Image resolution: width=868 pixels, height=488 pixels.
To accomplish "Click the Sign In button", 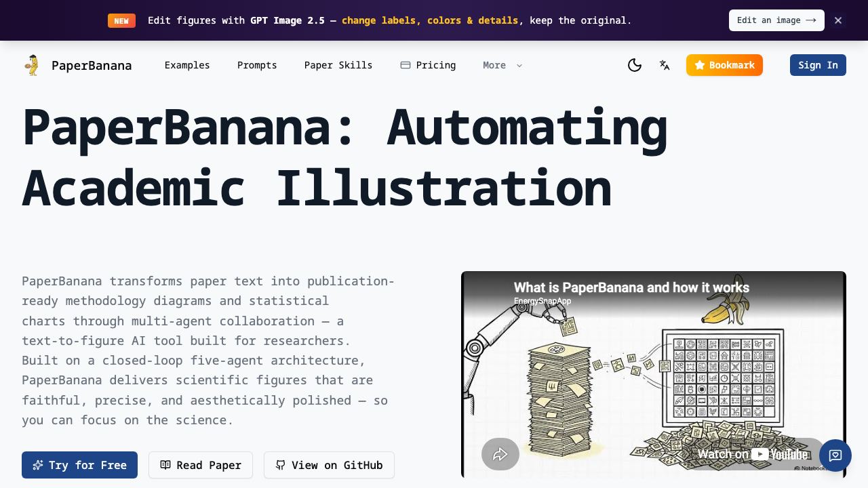I will point(818,65).
